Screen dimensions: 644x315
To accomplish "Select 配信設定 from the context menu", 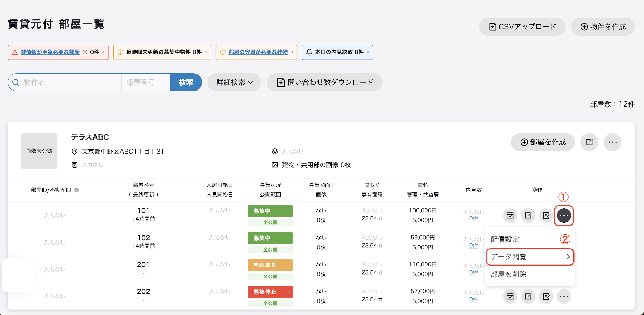I will pos(530,239).
